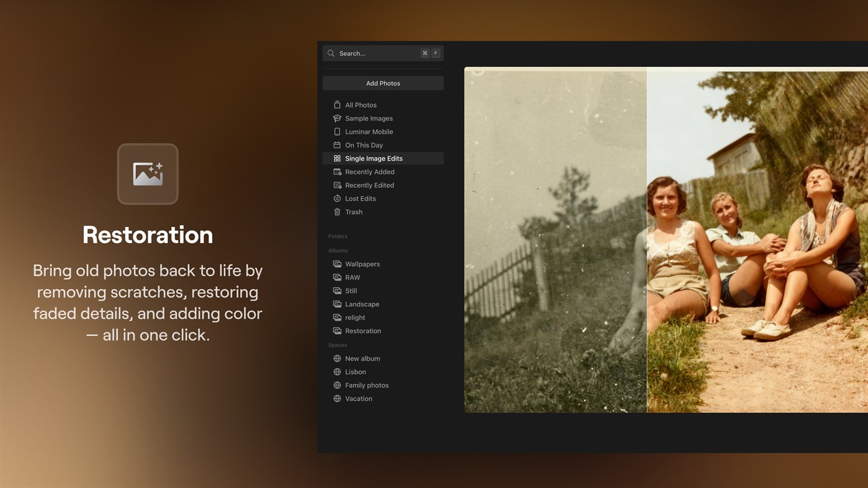This screenshot has height=488, width=868.
Task: Click the Spaces section header
Action: pyautogui.click(x=338, y=345)
